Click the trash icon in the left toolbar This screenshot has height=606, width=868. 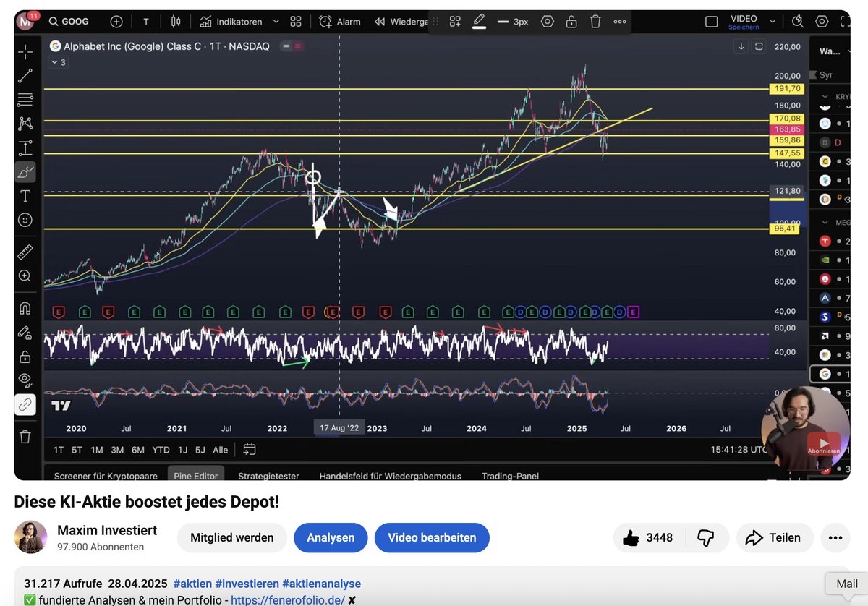(x=25, y=436)
